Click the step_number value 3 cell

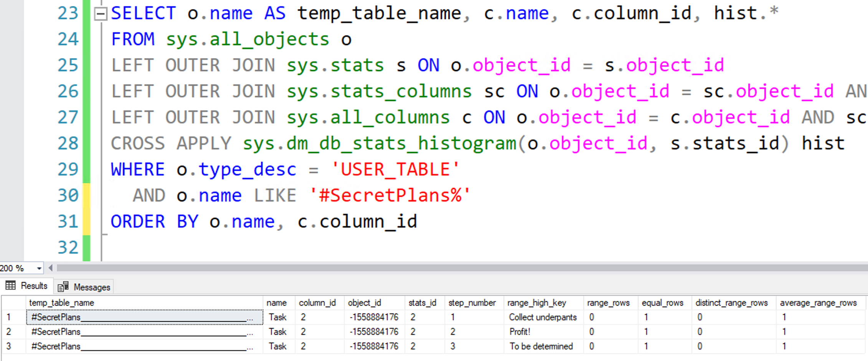[474, 346]
